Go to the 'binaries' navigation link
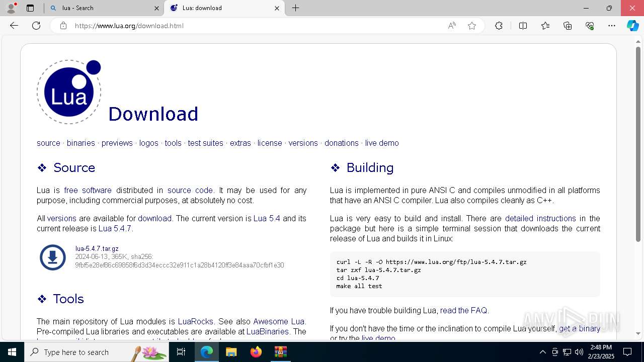Viewport: 644px width, 362px height. click(81, 143)
